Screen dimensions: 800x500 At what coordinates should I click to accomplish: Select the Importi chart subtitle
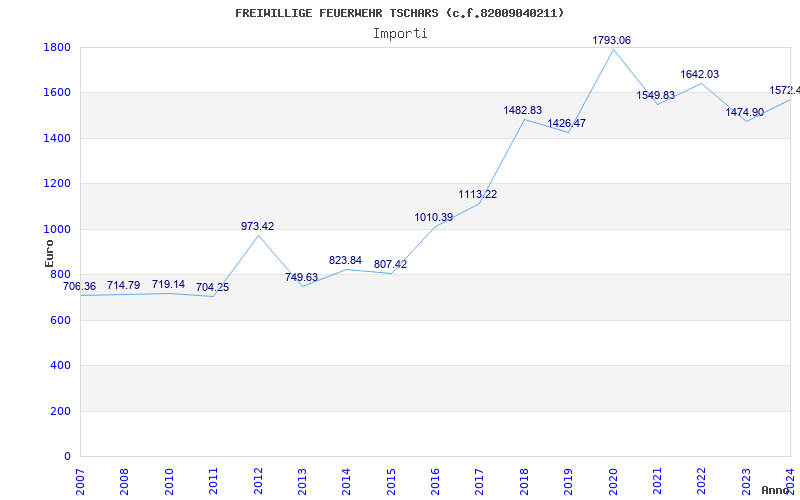point(400,33)
